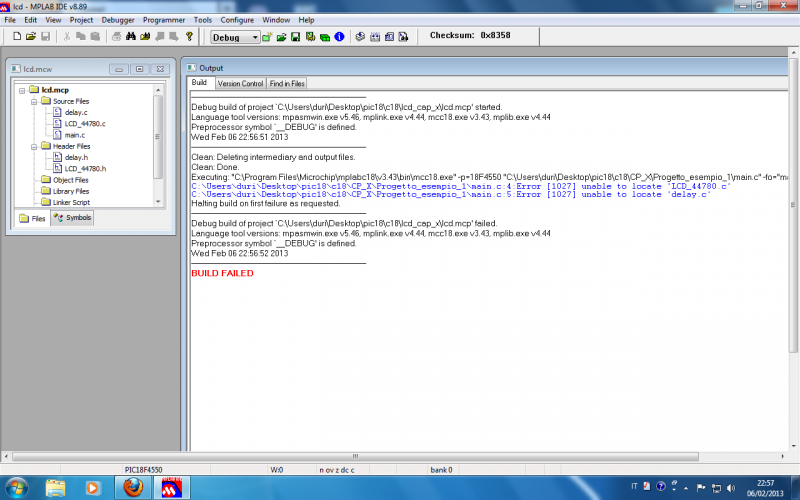Viewport: 800px width, 500px height.
Task: Click the Print toolbar icon
Action: [116, 36]
